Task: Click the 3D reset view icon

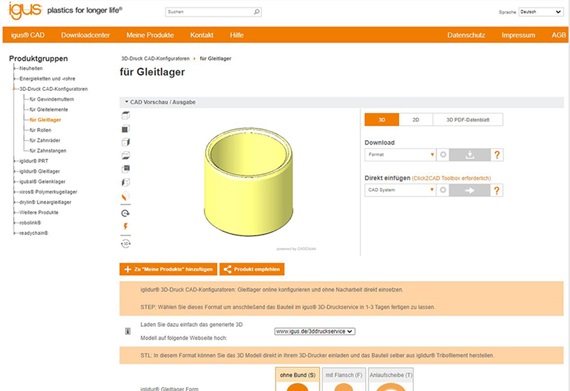Action: point(125,243)
